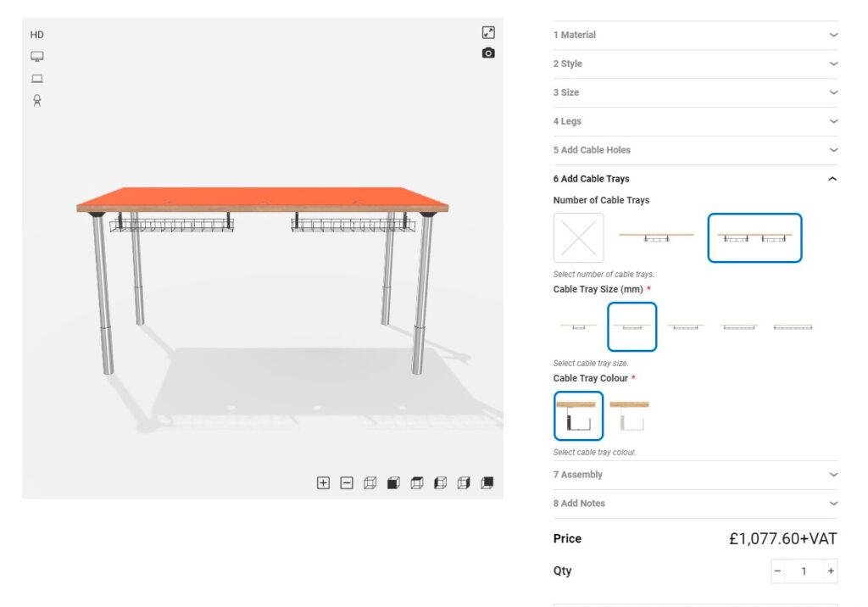
Task: Expand the 7 Assembly section
Action: (695, 475)
